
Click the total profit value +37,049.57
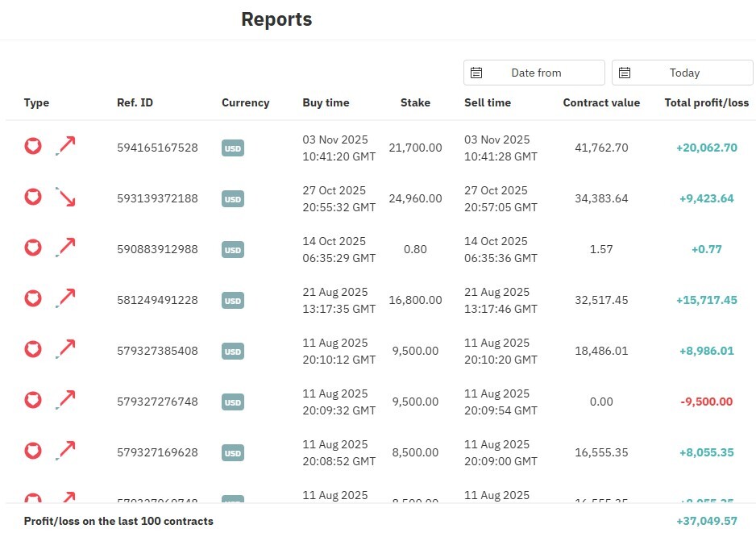tap(708, 521)
